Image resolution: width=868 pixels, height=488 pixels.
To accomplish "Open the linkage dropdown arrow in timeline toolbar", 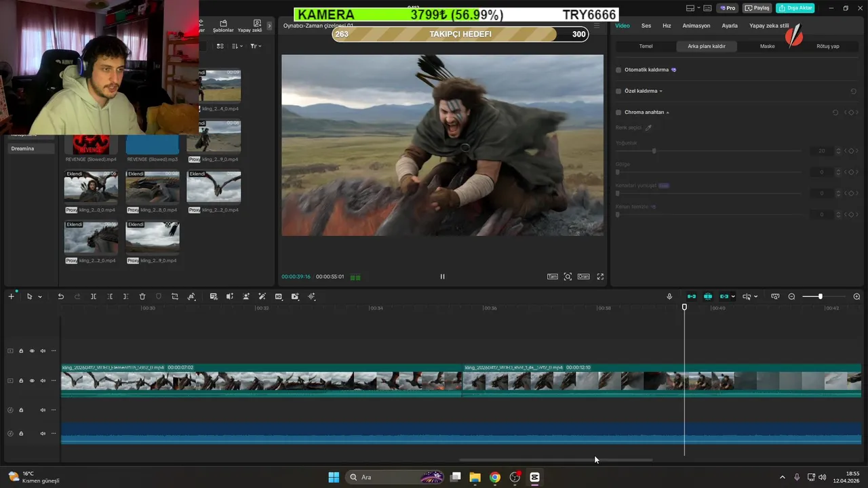I will pos(733,297).
